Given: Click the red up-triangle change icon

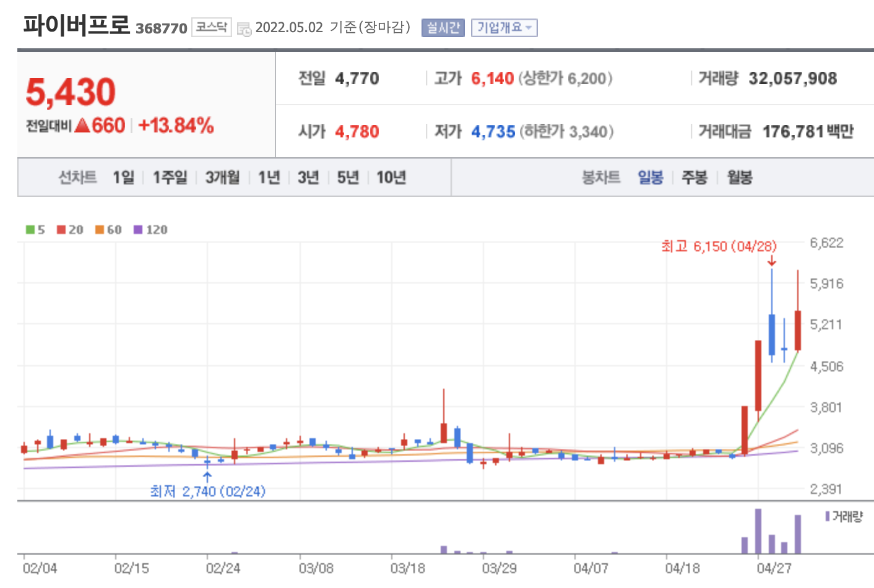Looking at the screenshot, I should [82, 126].
